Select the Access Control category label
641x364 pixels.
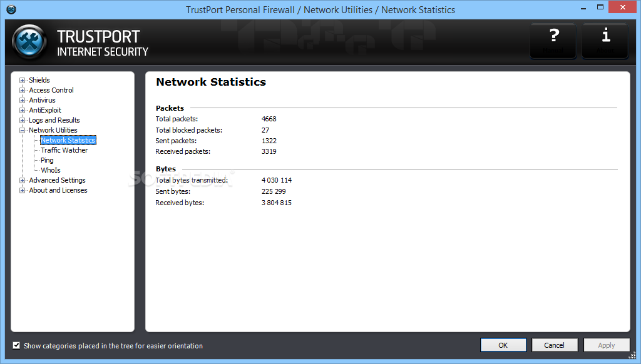point(51,90)
